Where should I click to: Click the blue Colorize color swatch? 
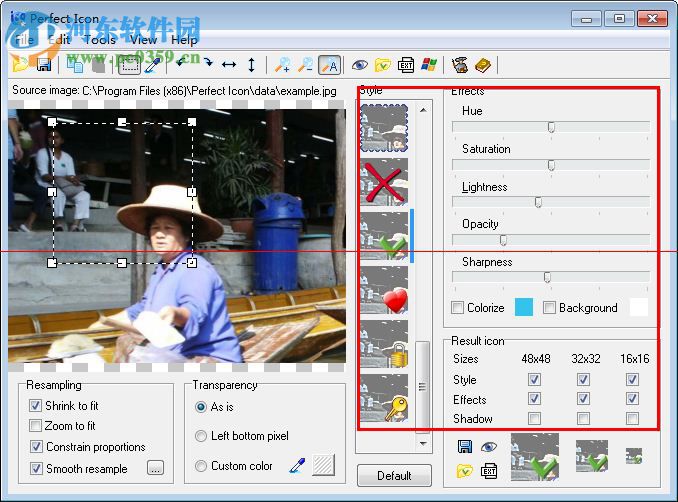[x=524, y=308]
